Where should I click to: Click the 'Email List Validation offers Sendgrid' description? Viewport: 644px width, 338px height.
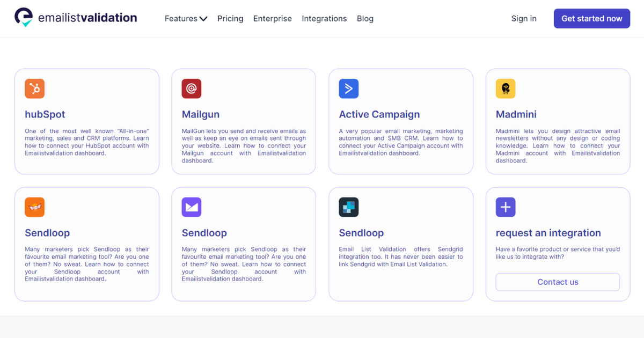click(x=401, y=257)
